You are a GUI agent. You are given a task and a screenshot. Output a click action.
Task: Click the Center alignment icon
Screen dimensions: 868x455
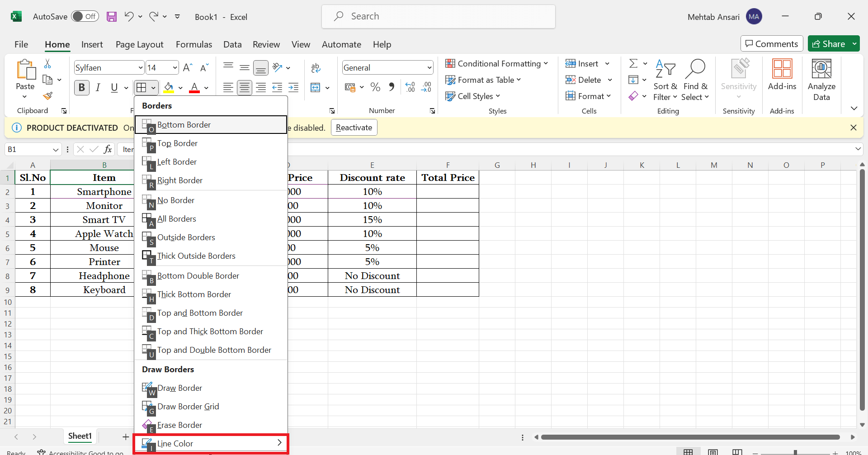(x=244, y=87)
